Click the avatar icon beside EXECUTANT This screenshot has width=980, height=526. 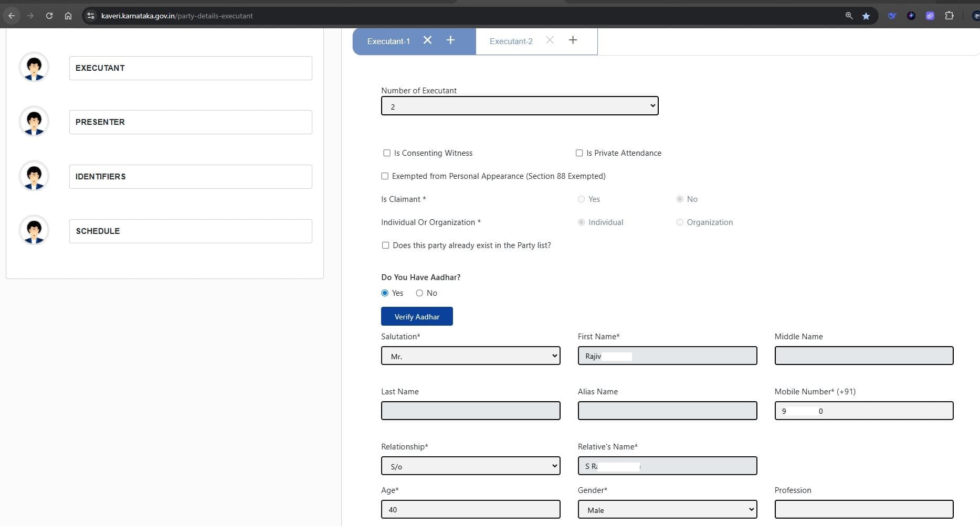pos(34,68)
